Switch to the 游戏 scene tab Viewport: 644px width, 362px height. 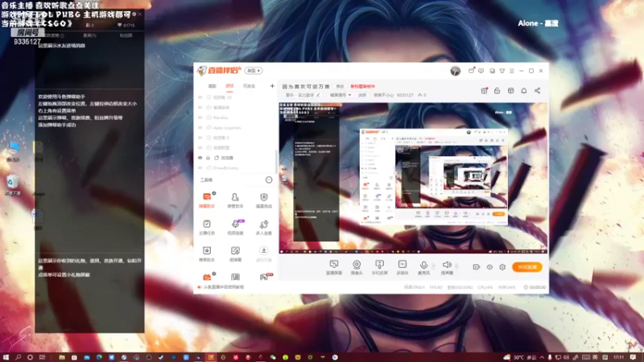(229, 86)
